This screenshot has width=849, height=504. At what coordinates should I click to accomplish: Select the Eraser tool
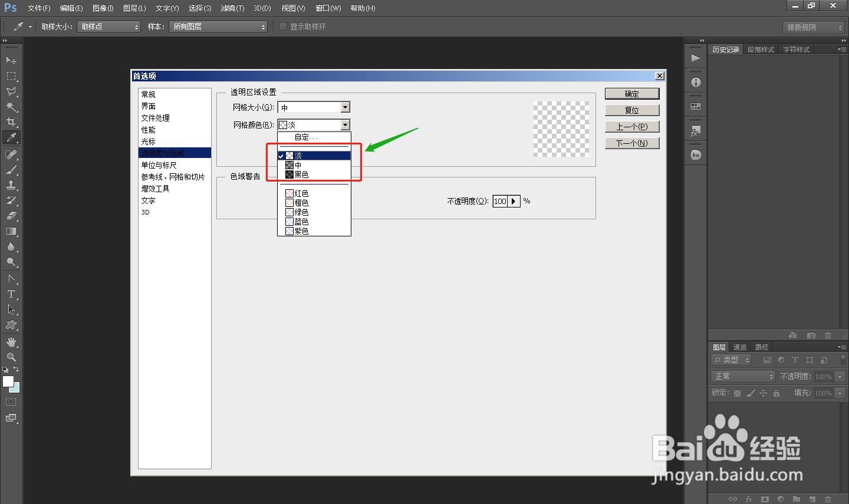pos(11,216)
